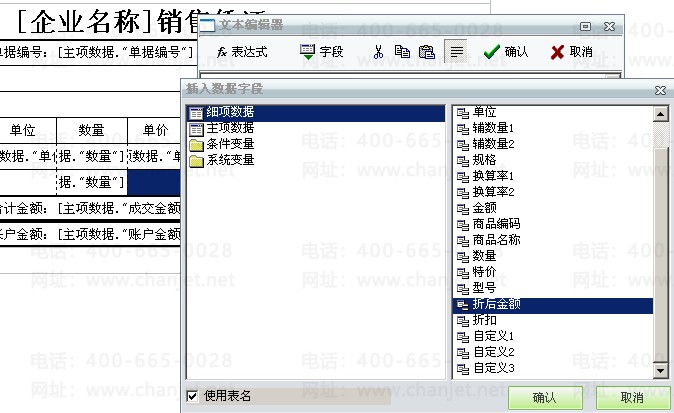
Task: Click red X 取消 in text editor toolbar
Action: coord(571,51)
